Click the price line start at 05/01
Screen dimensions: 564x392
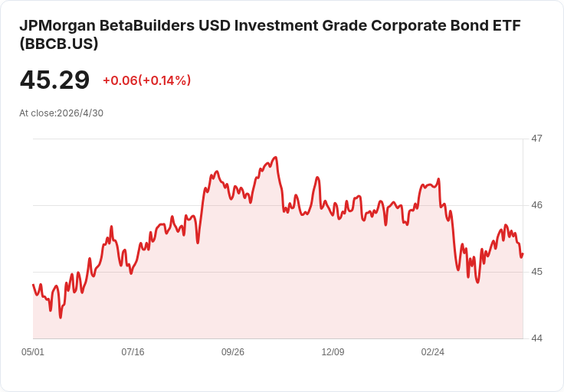33,285
